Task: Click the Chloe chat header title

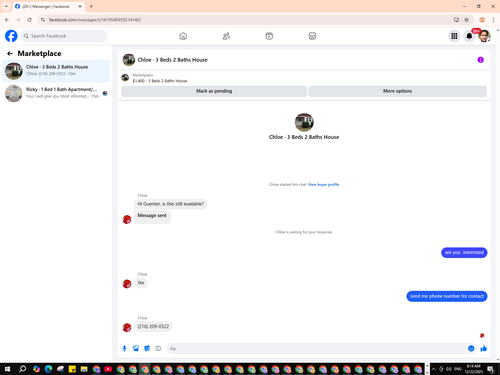Action: click(x=172, y=60)
